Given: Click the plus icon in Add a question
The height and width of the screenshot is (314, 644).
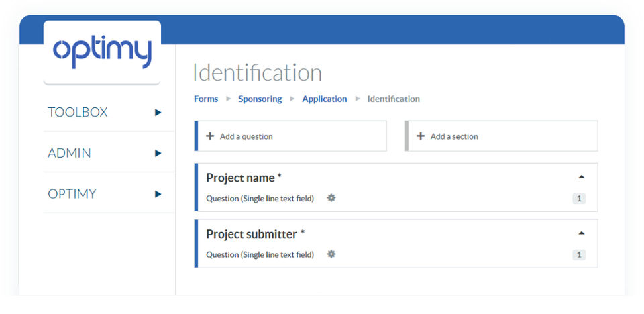Looking at the screenshot, I should point(210,136).
